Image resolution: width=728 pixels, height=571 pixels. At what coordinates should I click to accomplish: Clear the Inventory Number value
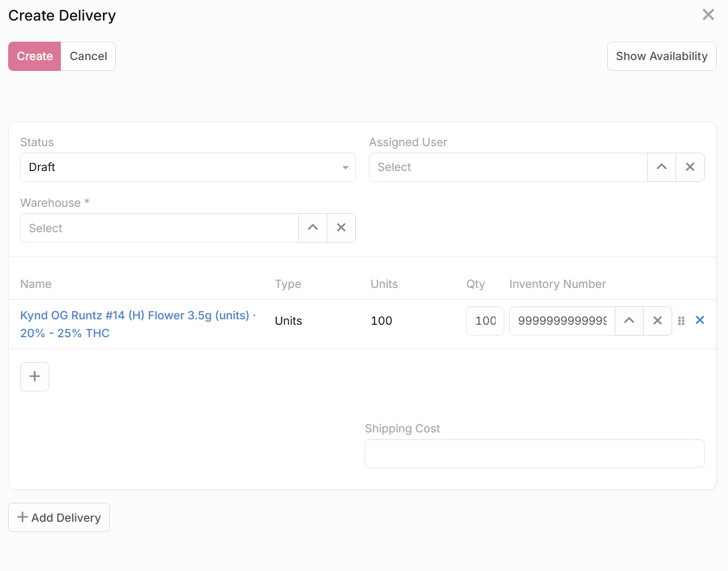pos(657,321)
